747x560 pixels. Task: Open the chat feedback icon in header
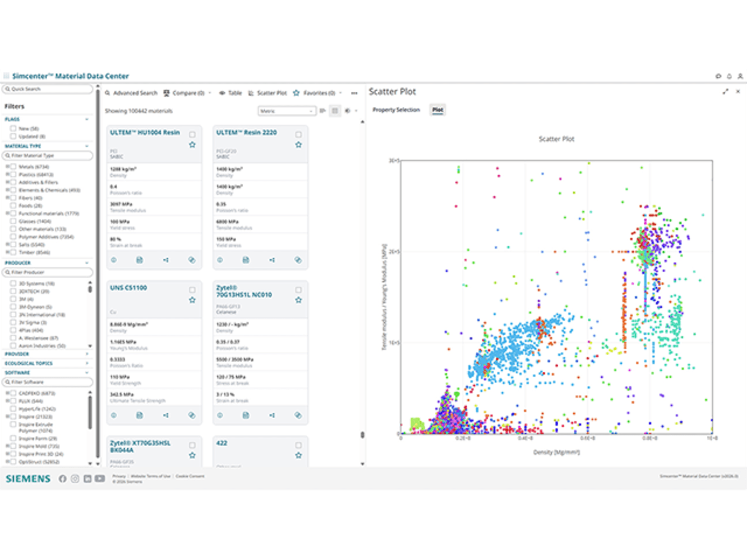718,76
